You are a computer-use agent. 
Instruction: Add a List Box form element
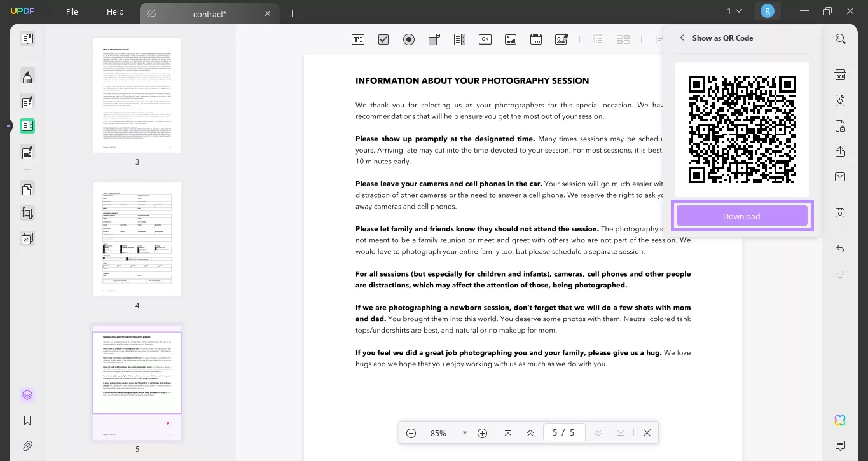pyautogui.click(x=460, y=39)
